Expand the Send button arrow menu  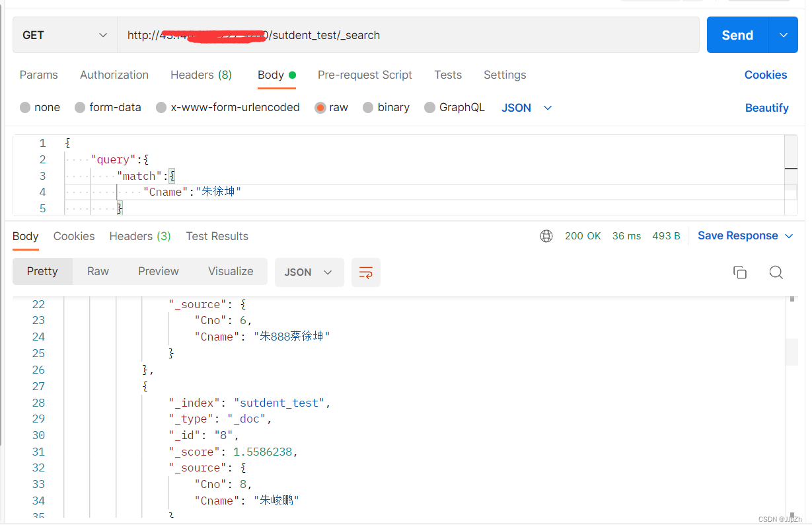[x=784, y=35]
